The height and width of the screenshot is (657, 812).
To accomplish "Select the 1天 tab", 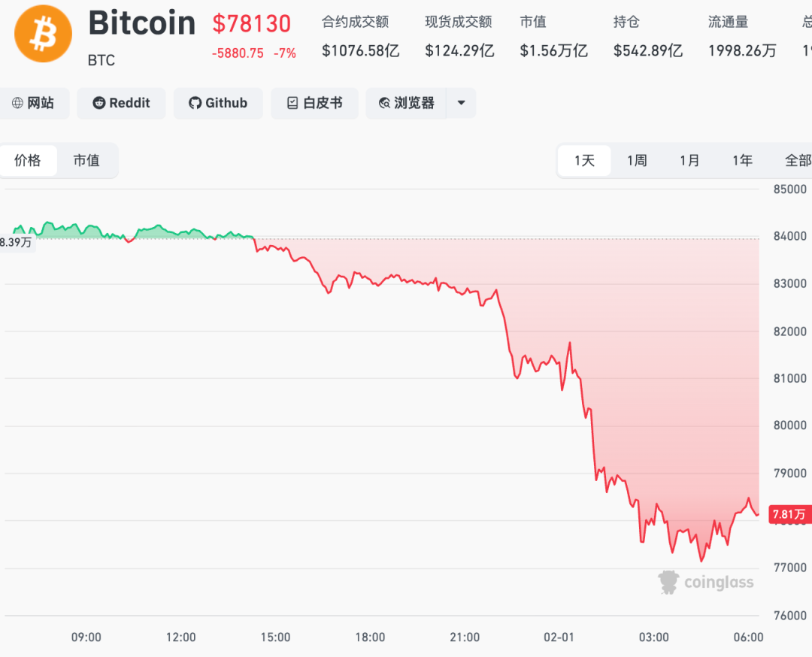I will (583, 160).
